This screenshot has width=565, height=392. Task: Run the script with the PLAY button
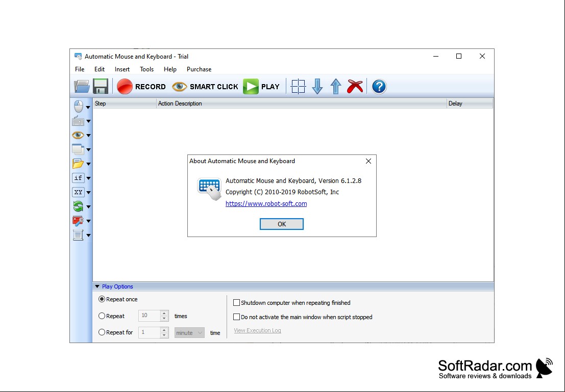[261, 86]
